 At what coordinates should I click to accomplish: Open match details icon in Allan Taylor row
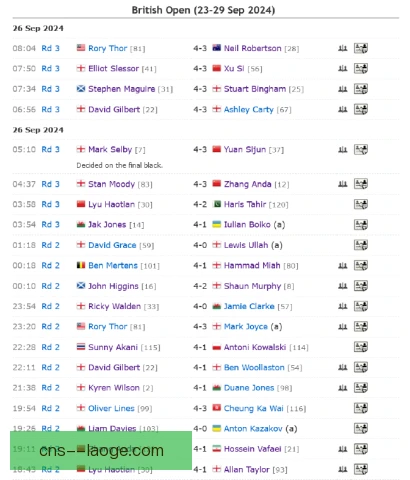(x=361, y=469)
